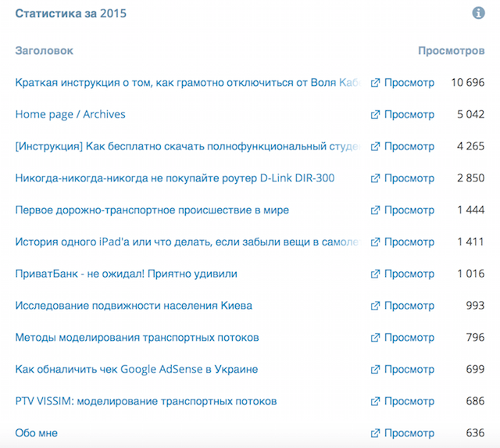Click the Заголовок column header
Screen dimensions: 500x448
pos(44,51)
